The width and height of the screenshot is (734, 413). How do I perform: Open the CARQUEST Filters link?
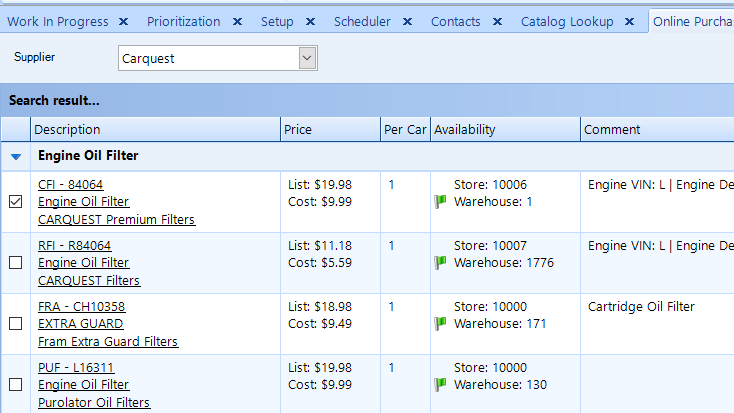89,280
